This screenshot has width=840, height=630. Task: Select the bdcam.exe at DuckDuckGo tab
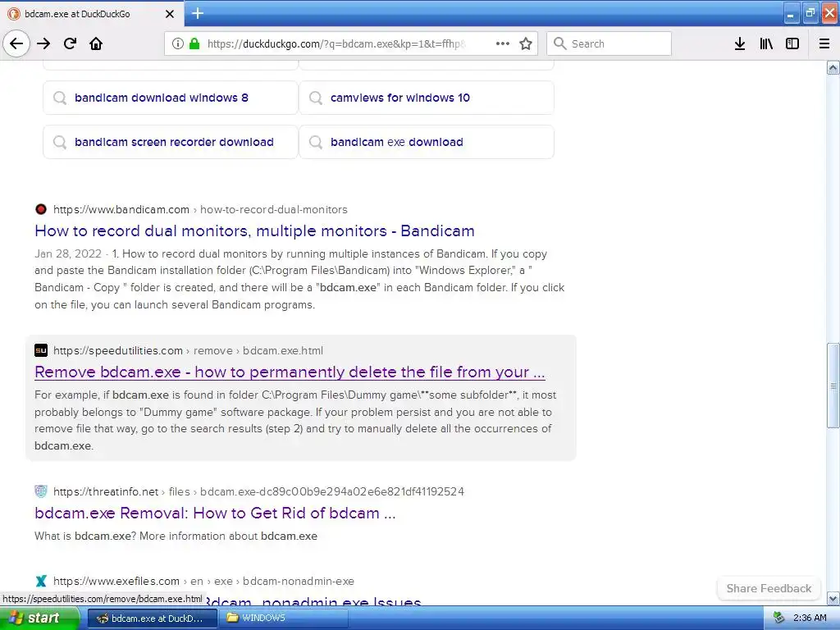tap(92, 13)
